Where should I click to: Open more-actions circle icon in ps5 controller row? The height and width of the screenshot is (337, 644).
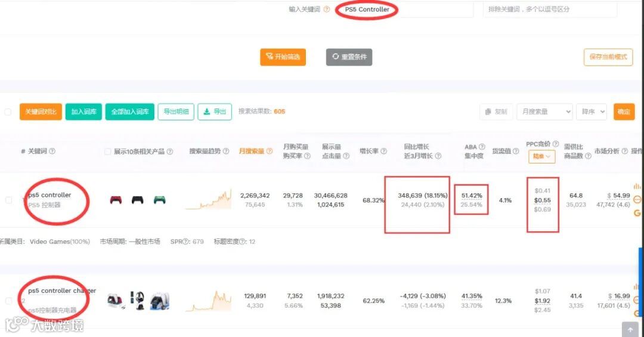(x=637, y=200)
